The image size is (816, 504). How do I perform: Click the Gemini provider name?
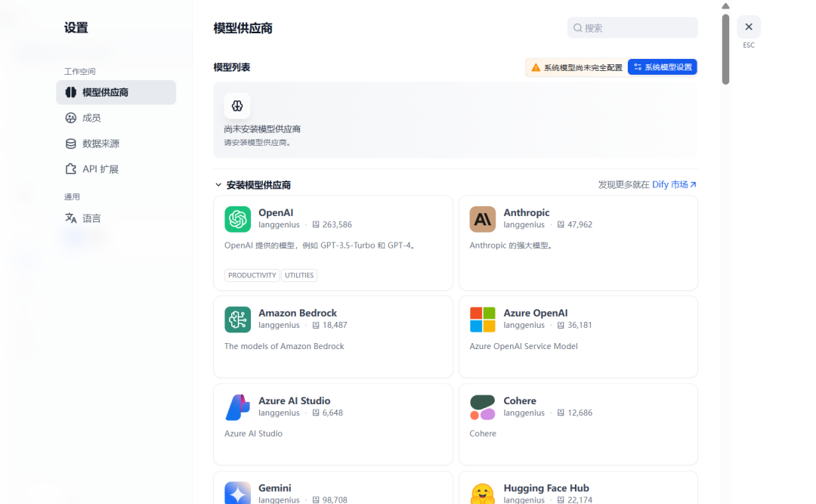pyautogui.click(x=275, y=488)
